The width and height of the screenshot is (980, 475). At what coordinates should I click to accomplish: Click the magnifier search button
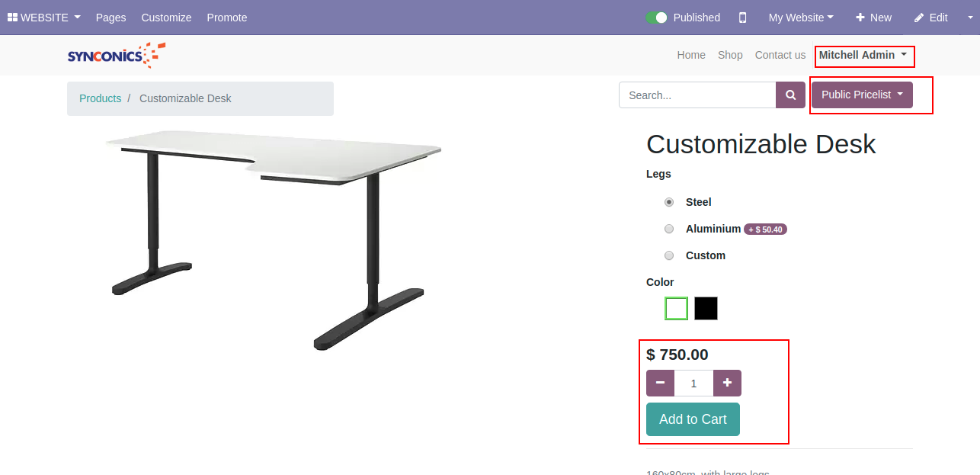790,95
